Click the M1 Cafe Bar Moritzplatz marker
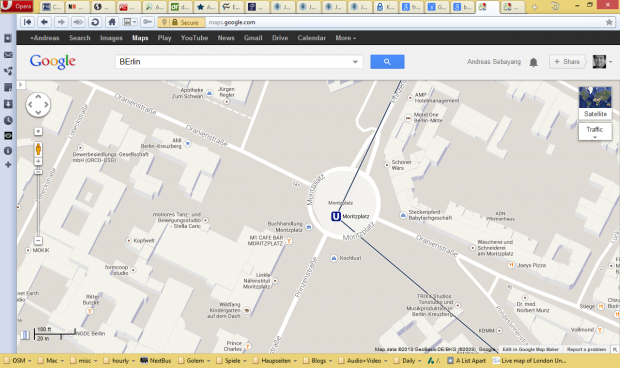Image resolution: width=620 pixels, height=368 pixels. tap(289, 241)
